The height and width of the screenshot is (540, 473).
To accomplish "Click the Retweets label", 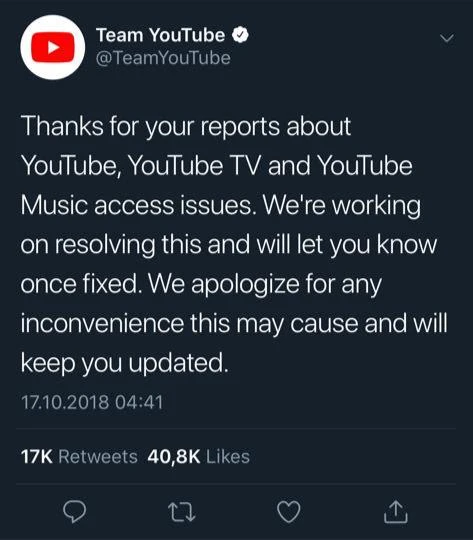I will click(98, 457).
